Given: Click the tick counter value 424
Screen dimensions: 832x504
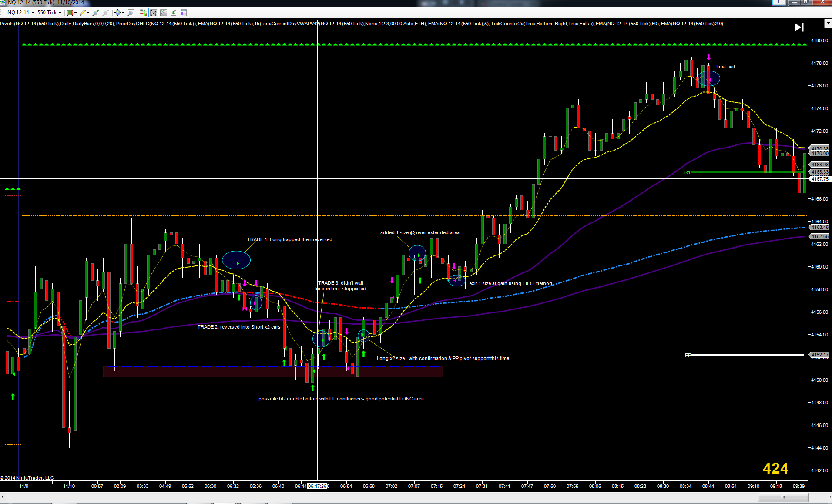Looking at the screenshot, I should click(775, 468).
